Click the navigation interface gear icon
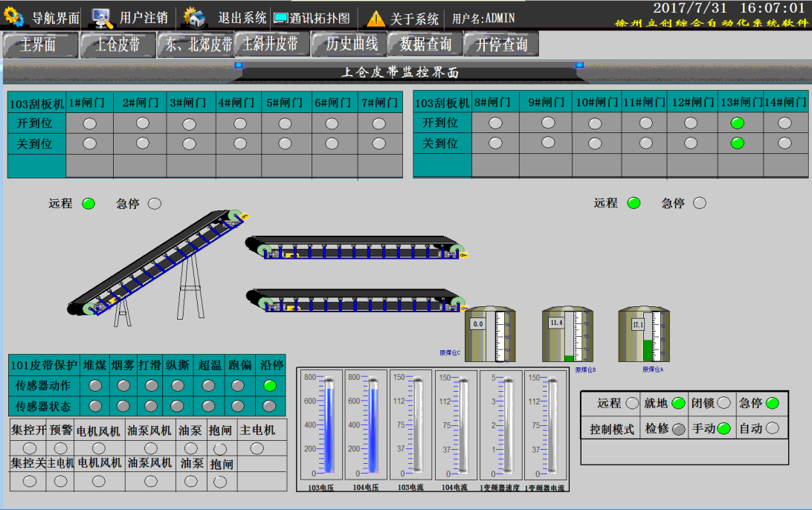This screenshot has height=510, width=812. 14,16
